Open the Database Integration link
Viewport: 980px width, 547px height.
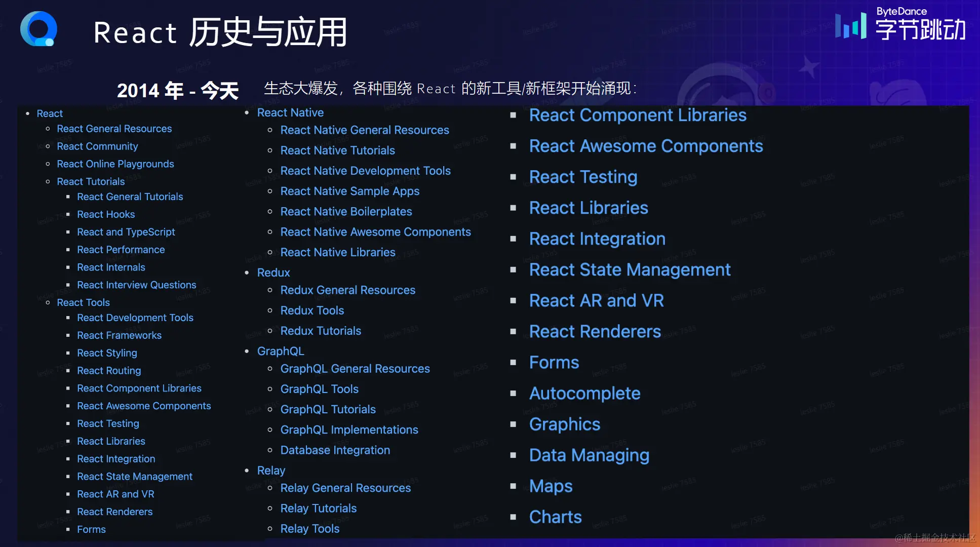click(x=335, y=450)
